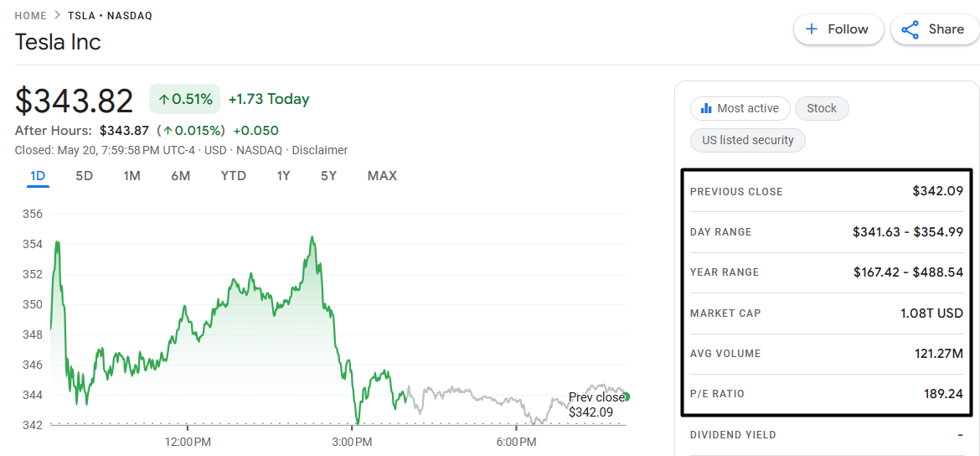Show the 6M price history
The height and width of the screenshot is (456, 980).
pos(181,176)
